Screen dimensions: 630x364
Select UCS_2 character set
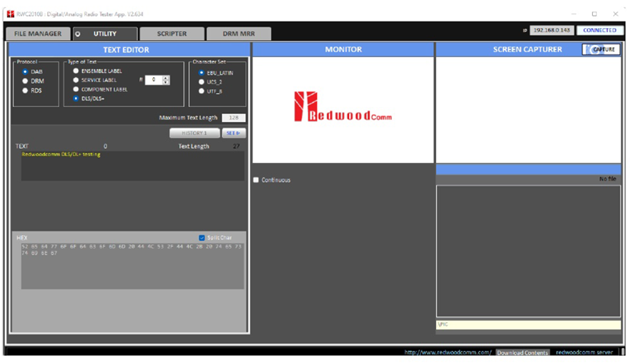(x=201, y=82)
